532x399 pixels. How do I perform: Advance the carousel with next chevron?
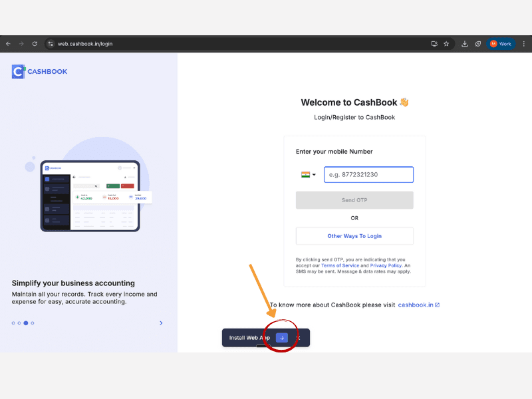[x=161, y=323]
